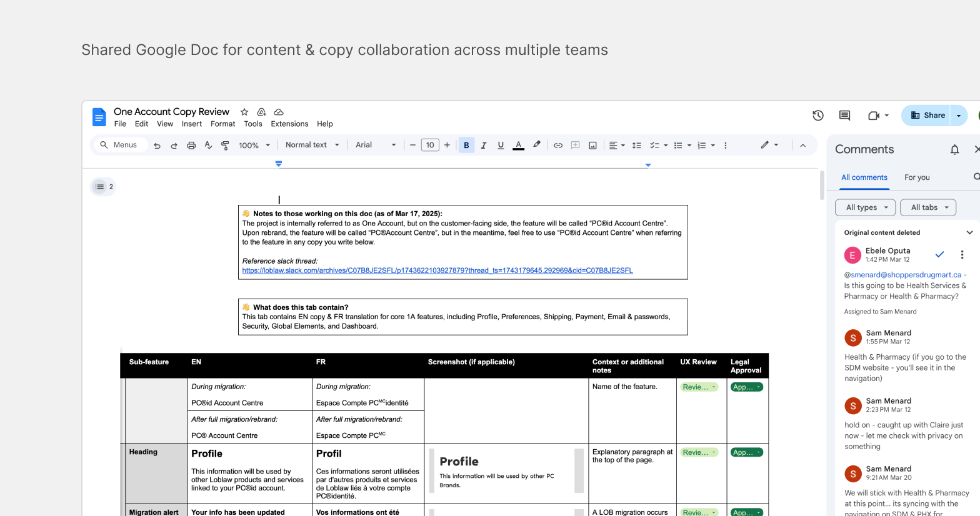
Task: Run spelling and grammar check icon
Action: (x=208, y=145)
